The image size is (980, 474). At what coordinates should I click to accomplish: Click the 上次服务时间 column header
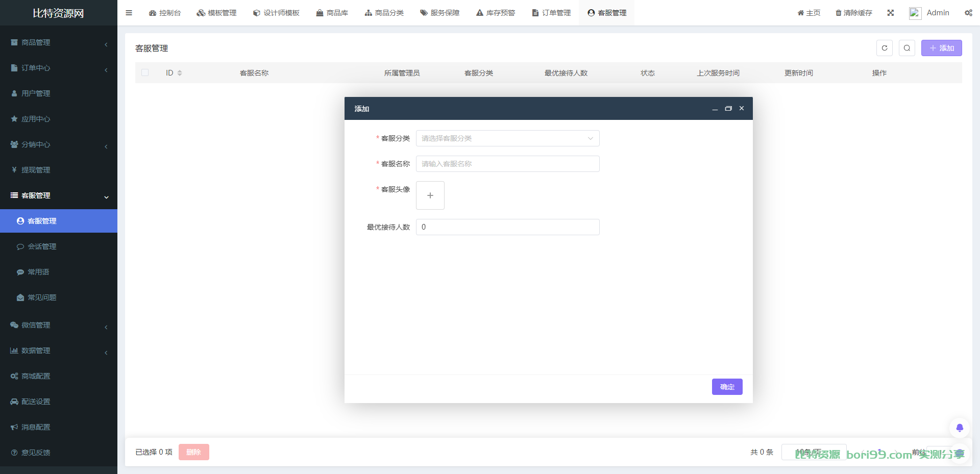718,73
